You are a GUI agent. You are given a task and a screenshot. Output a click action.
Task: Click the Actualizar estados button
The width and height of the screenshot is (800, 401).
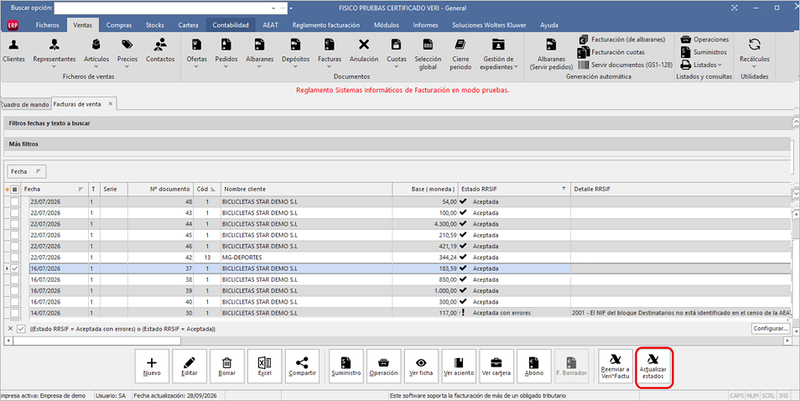pyautogui.click(x=653, y=366)
